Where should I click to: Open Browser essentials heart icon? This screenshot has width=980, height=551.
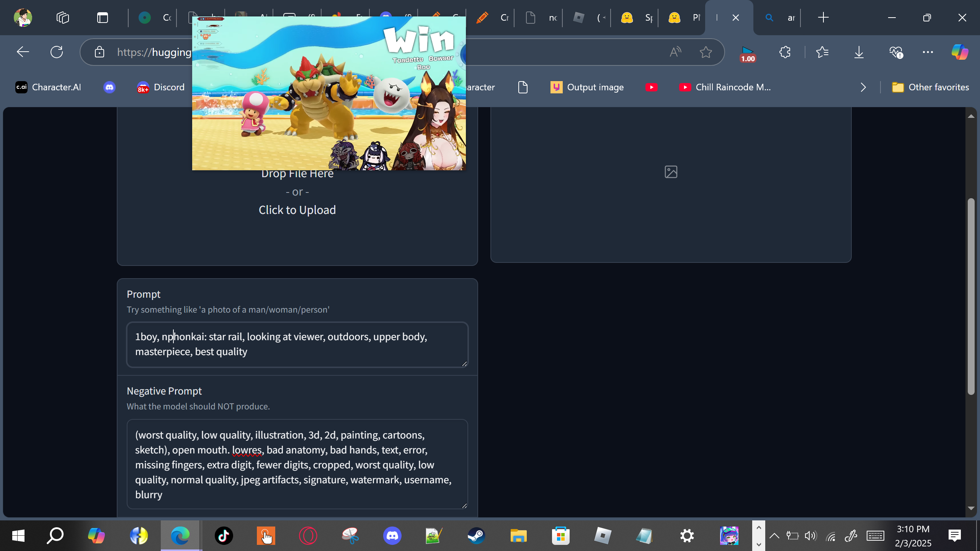point(896,52)
